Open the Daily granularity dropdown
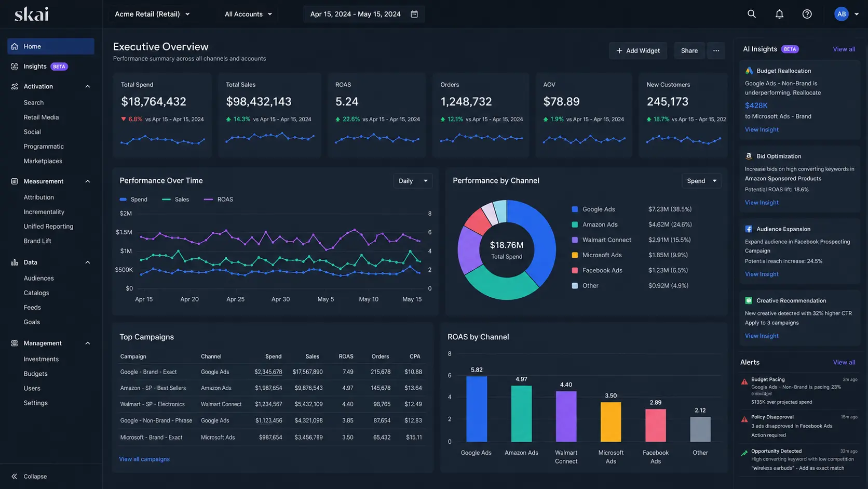This screenshot has width=868, height=489. [x=413, y=181]
